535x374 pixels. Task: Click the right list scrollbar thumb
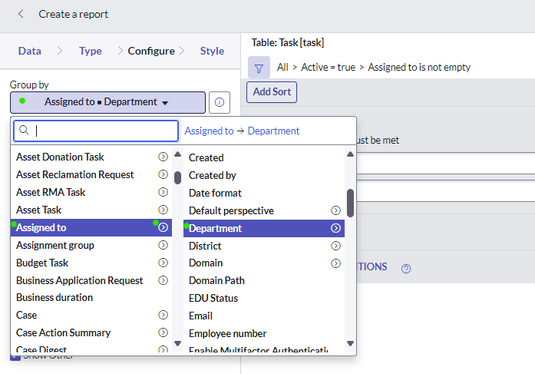coord(350,203)
